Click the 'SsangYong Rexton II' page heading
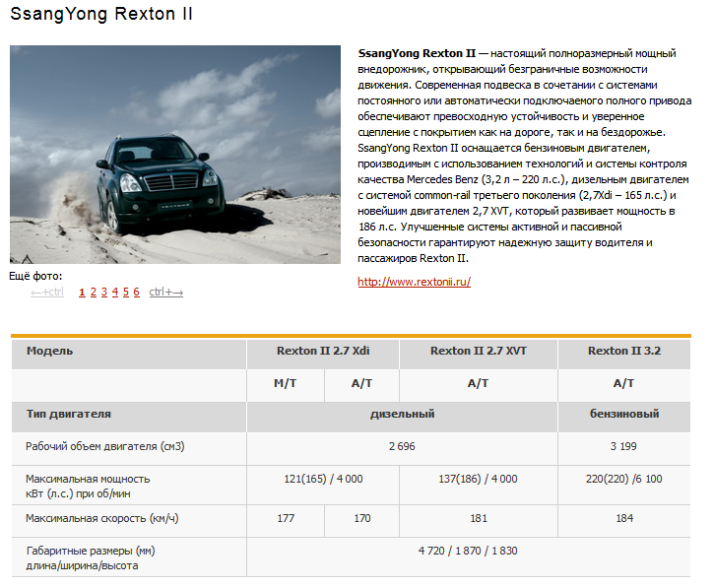This screenshot has width=714, height=588. pos(101,15)
